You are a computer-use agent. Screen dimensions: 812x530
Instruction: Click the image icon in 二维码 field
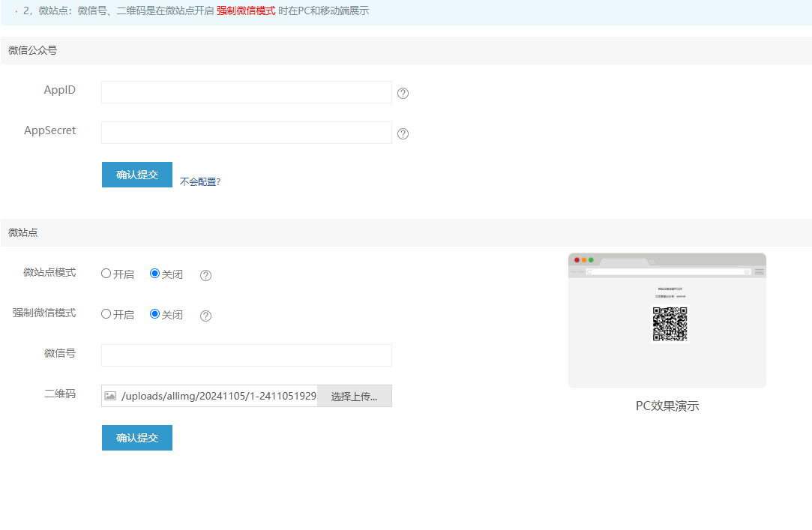110,396
